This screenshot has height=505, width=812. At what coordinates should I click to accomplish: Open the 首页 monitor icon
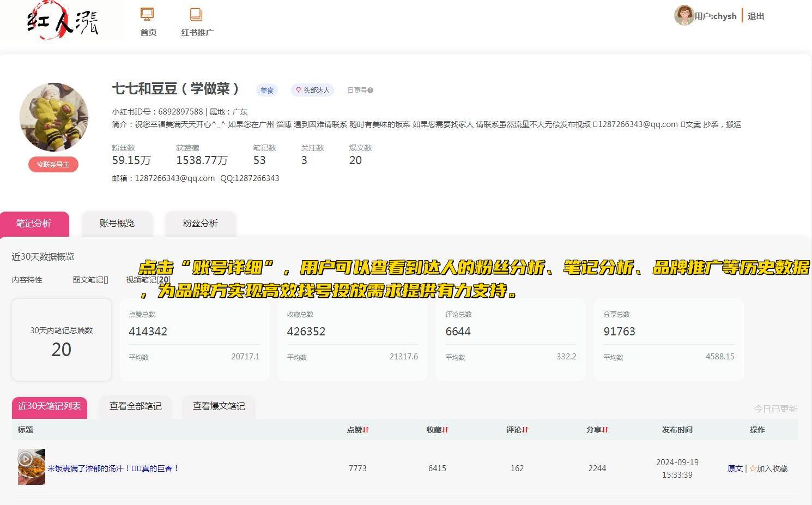(x=147, y=15)
